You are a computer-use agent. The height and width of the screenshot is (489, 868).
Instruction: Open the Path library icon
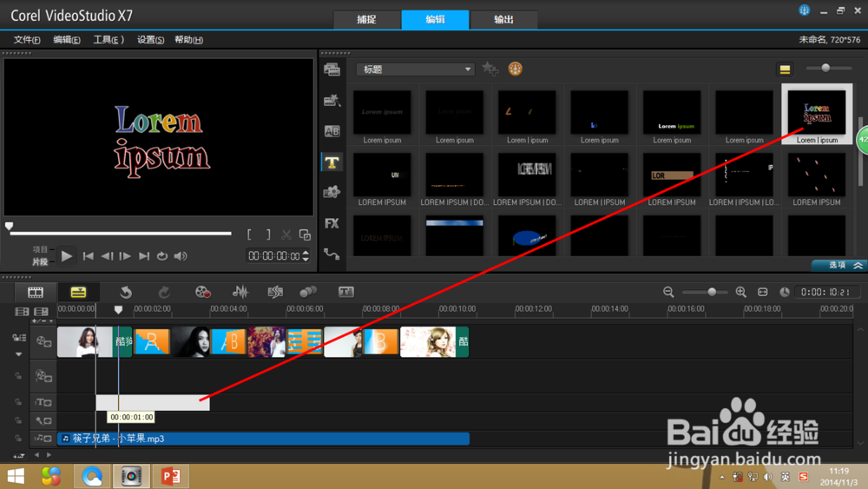pyautogui.click(x=332, y=254)
